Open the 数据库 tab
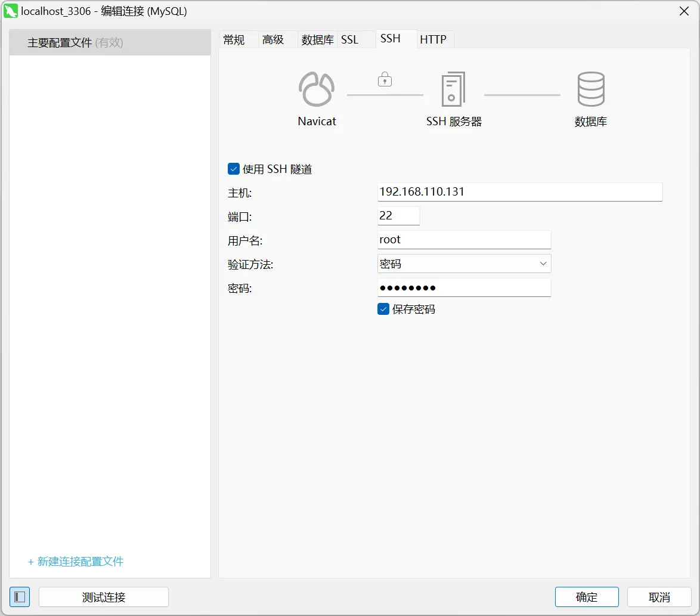The height and width of the screenshot is (616, 700). [x=317, y=40]
